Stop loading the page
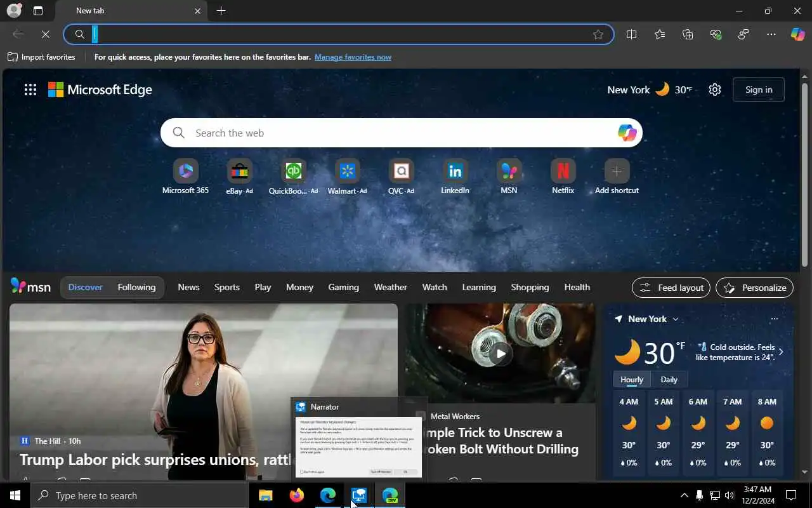This screenshot has height=508, width=812. (45, 34)
